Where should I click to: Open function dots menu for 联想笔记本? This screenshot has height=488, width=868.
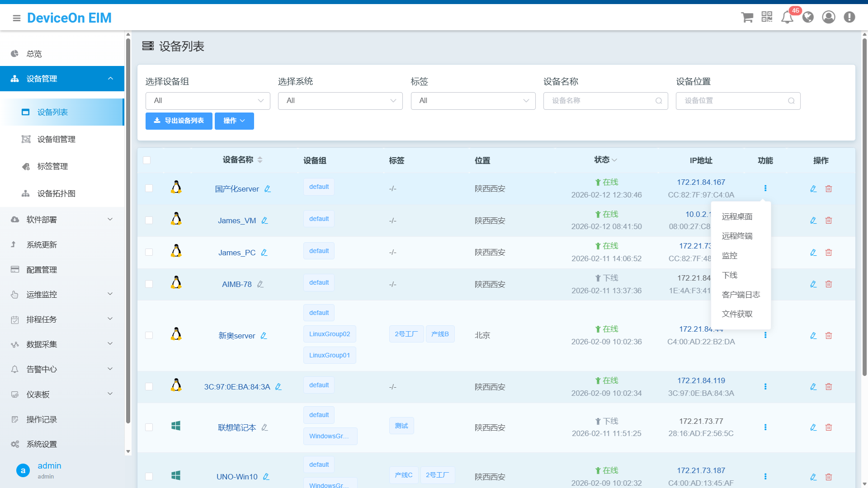(x=765, y=427)
